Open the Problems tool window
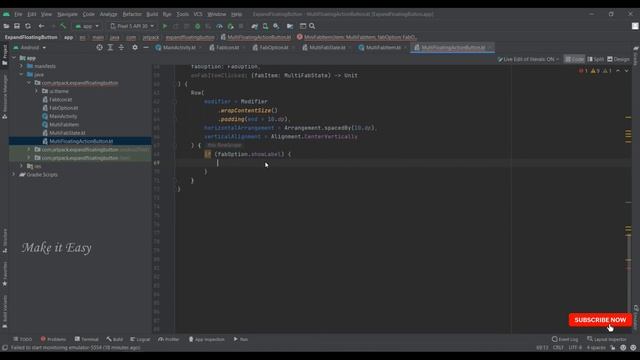Viewport: 640px width, 360px height. 53,339
